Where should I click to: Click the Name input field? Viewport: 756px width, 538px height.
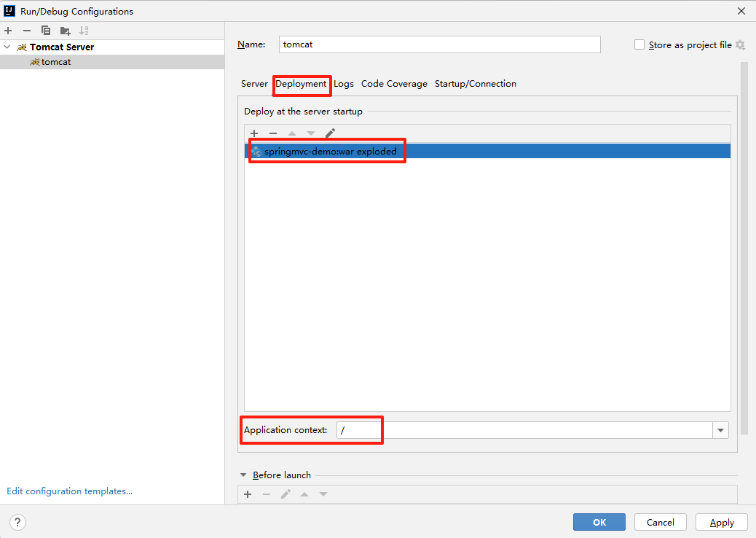(x=439, y=44)
